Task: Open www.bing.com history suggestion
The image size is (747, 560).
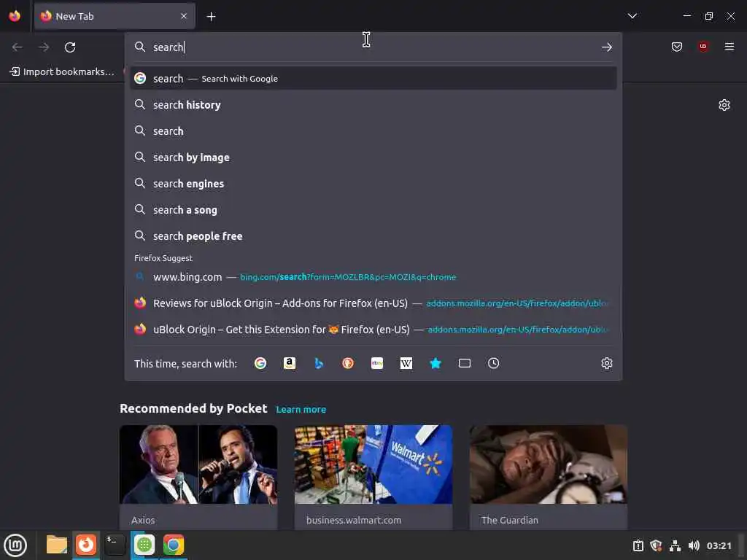Action: pyautogui.click(x=373, y=276)
